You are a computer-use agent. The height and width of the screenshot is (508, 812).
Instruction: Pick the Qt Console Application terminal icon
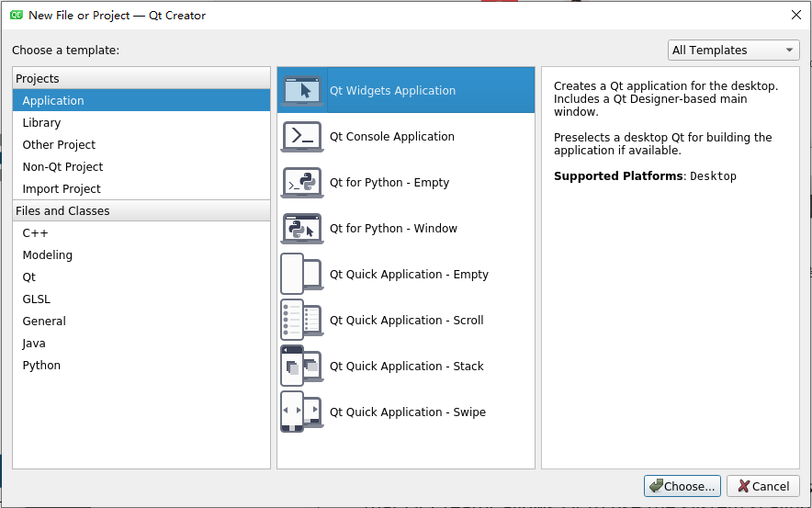[x=302, y=137]
